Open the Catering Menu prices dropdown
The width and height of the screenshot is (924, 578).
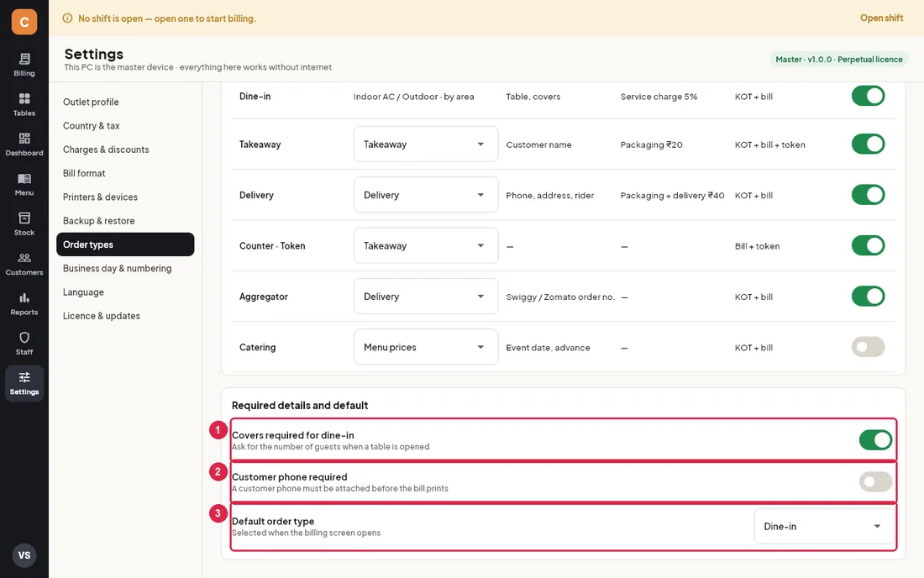pyautogui.click(x=426, y=347)
